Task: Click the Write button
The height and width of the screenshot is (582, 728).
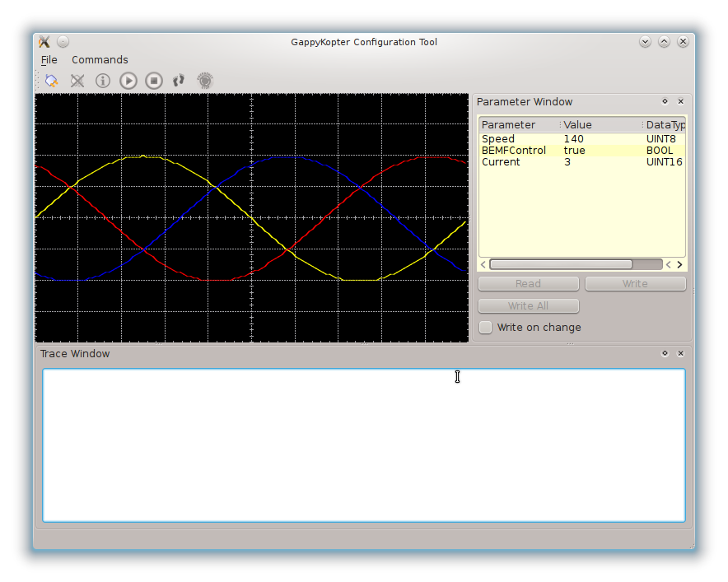Action: tap(635, 283)
